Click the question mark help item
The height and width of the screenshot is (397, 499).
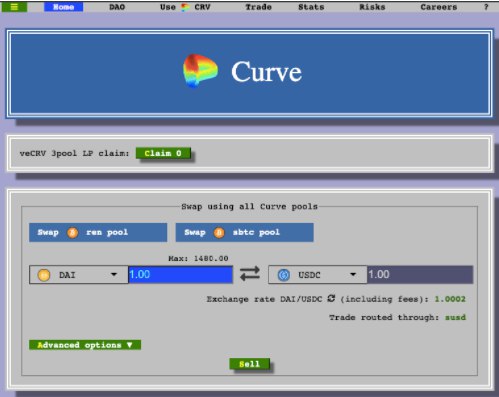486,7
